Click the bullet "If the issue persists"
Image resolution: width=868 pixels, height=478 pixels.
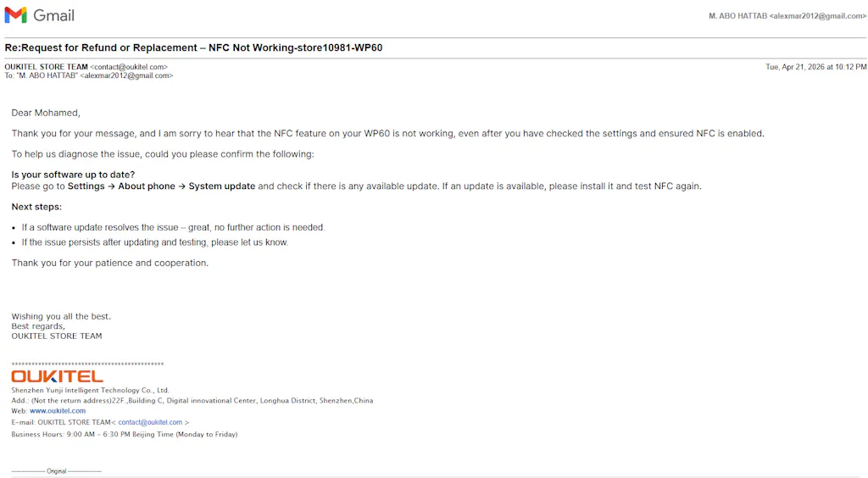155,242
